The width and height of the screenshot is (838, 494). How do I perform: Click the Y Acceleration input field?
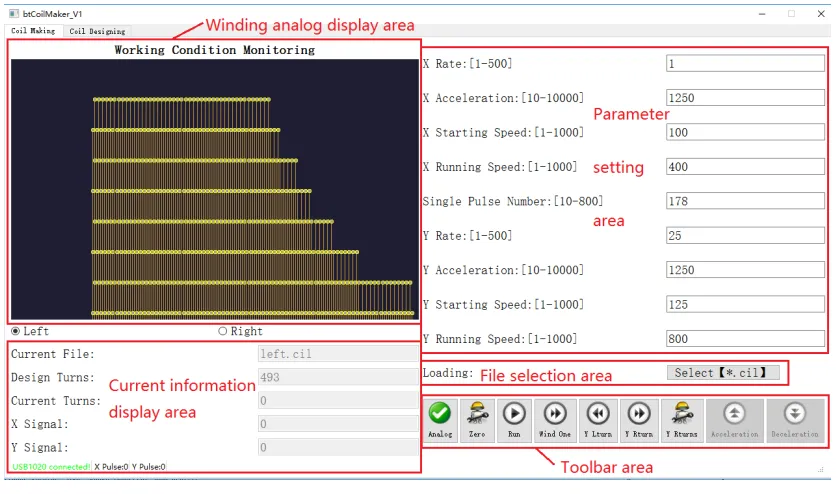pos(745,270)
